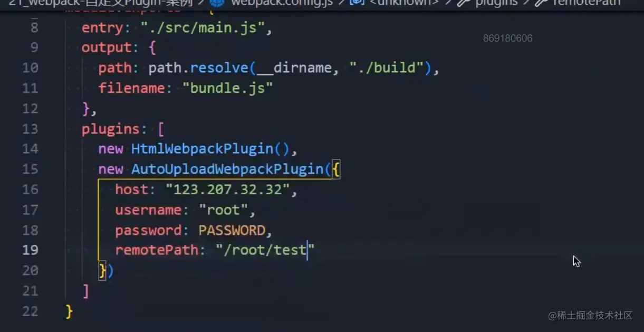Click the "root" string value
Viewport: 644px width, 332px height.
coord(223,210)
